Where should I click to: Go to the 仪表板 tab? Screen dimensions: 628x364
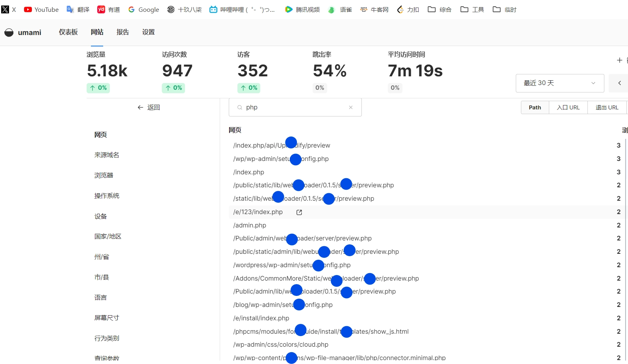68,32
